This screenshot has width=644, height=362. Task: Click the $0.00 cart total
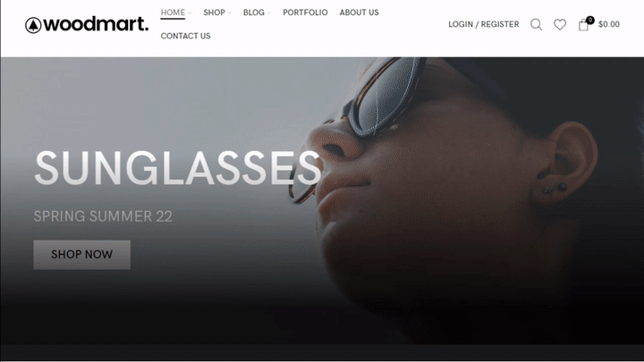[609, 25]
